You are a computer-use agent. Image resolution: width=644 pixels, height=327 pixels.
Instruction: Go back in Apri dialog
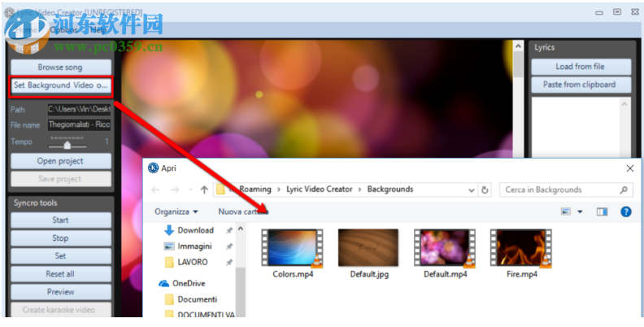click(x=155, y=190)
